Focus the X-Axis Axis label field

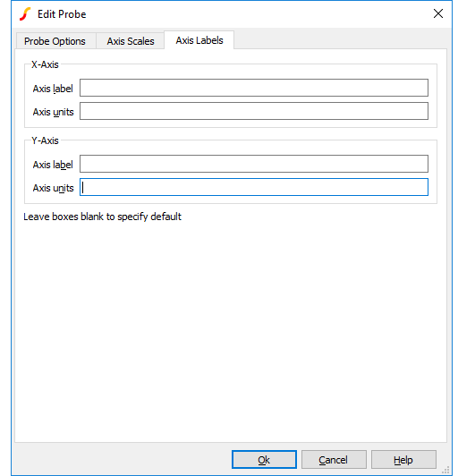(254, 88)
